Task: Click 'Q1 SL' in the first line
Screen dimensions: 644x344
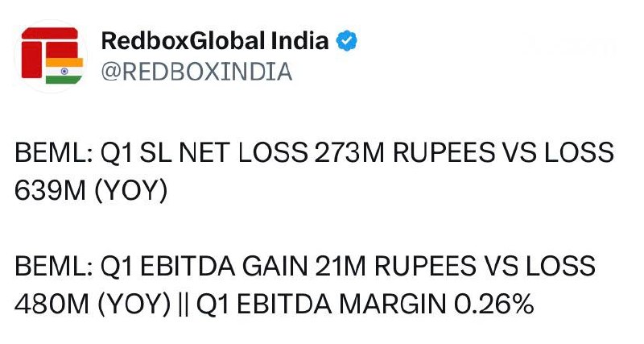Action: click(136, 152)
